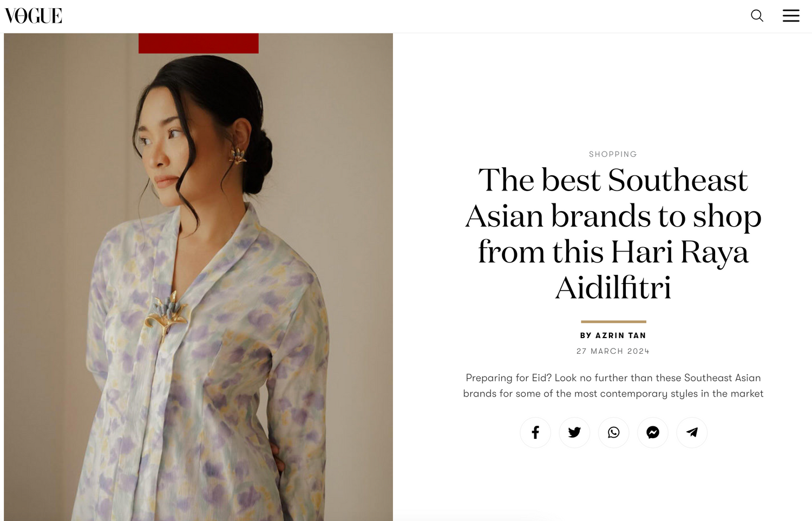812x521 pixels.
Task: Share article on Twitter
Action: [574, 432]
